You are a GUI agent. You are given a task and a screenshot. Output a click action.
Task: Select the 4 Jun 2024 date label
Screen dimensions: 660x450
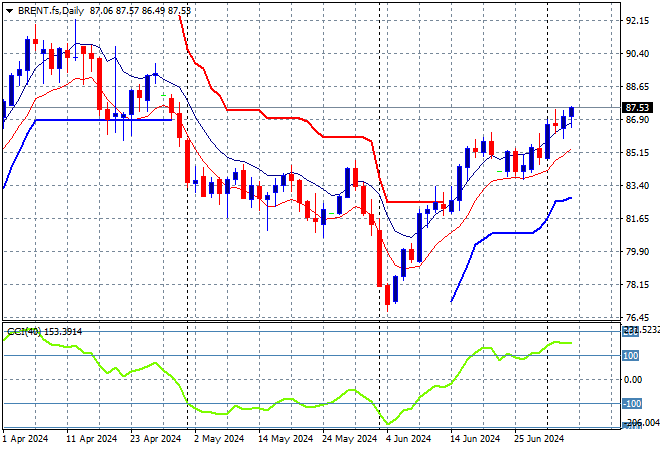tap(408, 439)
